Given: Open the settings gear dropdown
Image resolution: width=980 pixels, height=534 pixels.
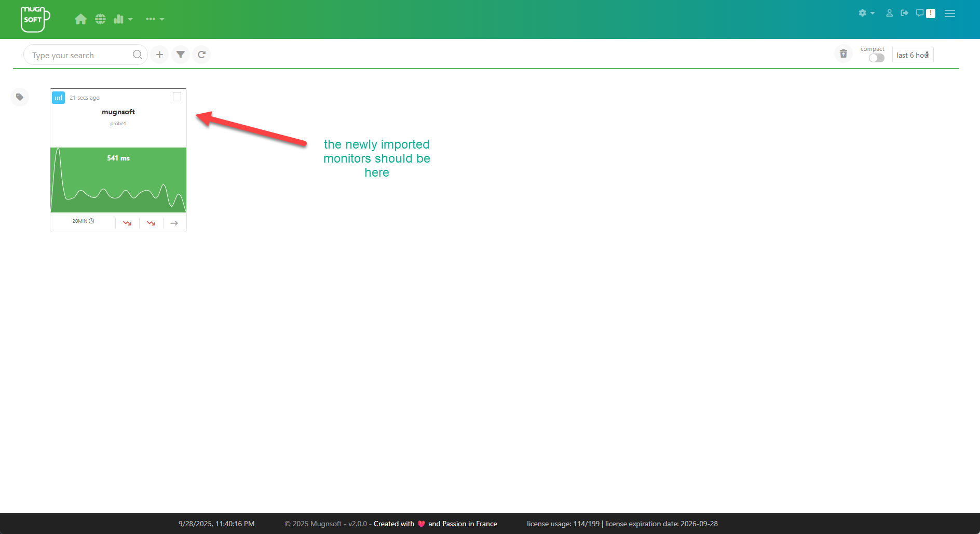Looking at the screenshot, I should (866, 13).
